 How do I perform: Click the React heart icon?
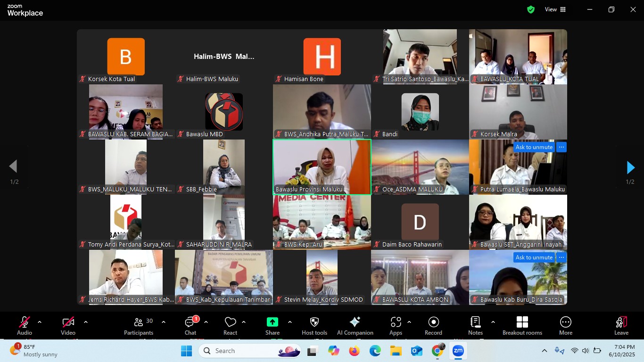pos(230,325)
